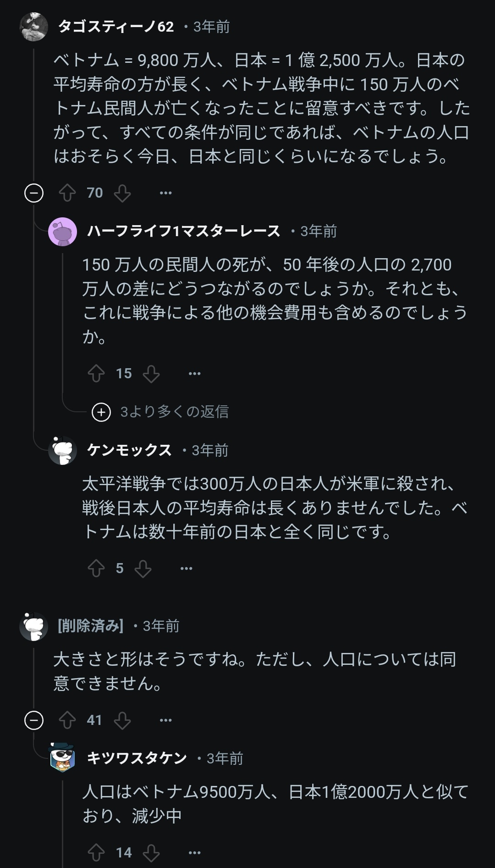495x868 pixels.
Task: Upvote the タゴスティーノ62 comment
Action: (67, 193)
